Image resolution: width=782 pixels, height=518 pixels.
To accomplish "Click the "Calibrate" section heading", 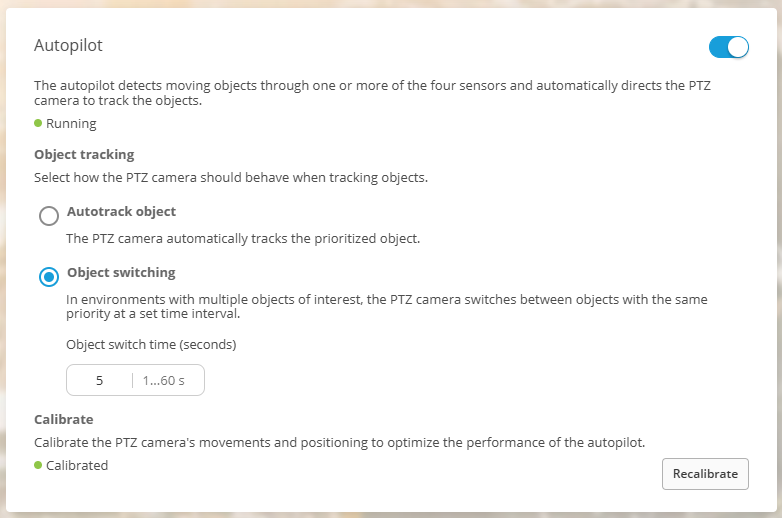I will 63,419.
